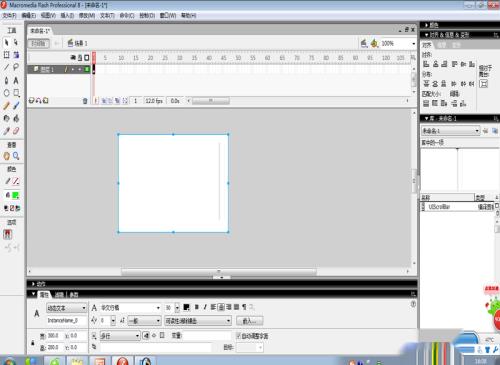Toggle the Italic text style
The width and height of the screenshot is (500, 365).
tap(205, 307)
